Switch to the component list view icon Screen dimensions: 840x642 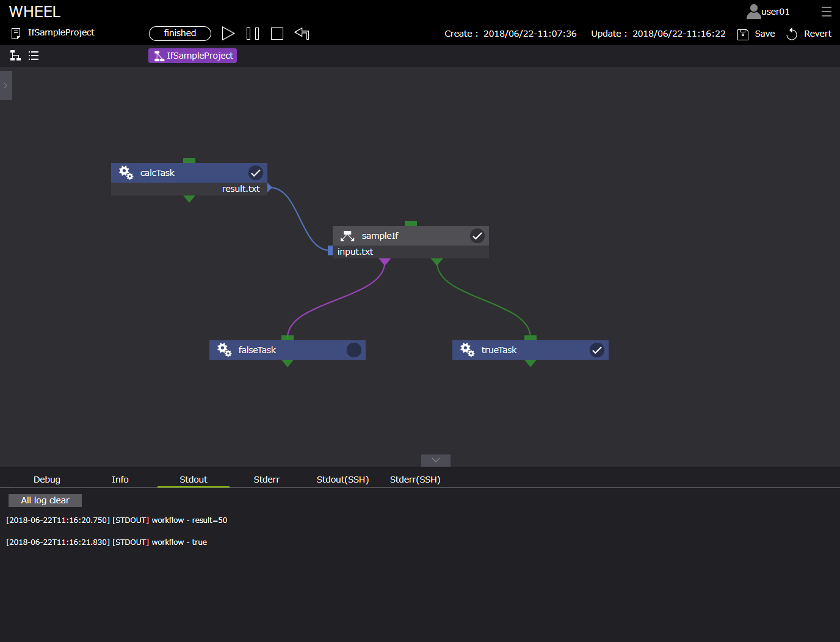[x=34, y=56]
